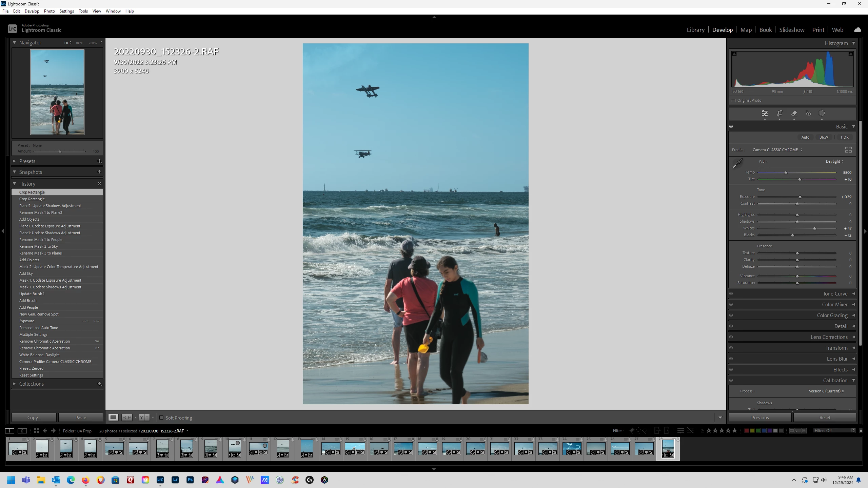Select the Crop tool icon
Screen dimensions: 868x488
(x=780, y=113)
